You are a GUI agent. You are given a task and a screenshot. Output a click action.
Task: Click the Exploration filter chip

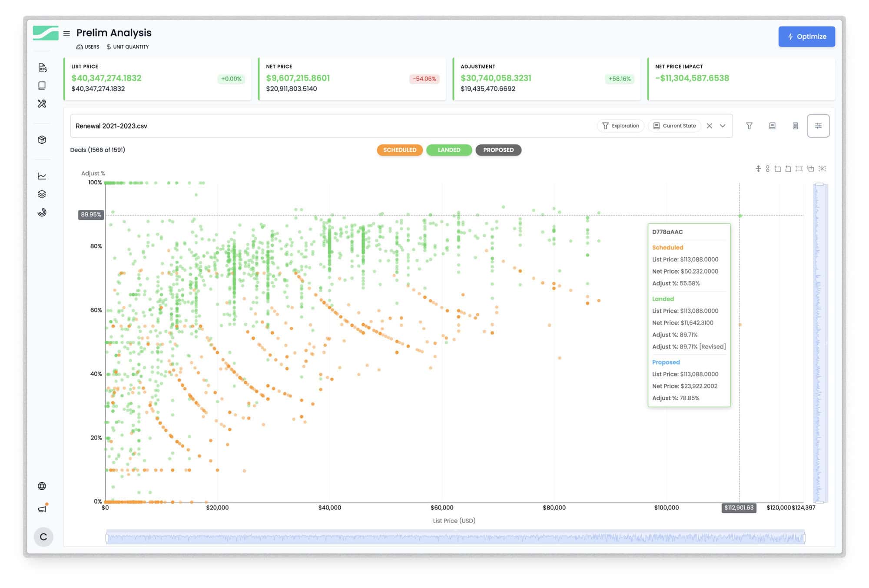coord(620,126)
